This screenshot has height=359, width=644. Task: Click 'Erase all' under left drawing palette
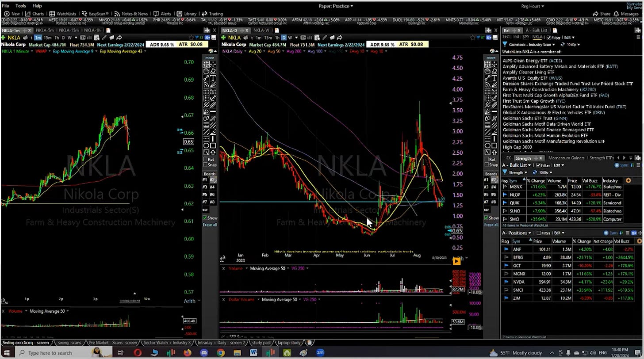click(210, 225)
